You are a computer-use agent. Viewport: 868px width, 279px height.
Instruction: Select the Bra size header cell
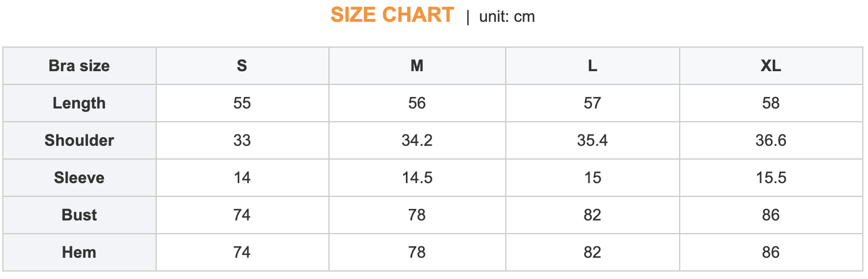coord(79,66)
